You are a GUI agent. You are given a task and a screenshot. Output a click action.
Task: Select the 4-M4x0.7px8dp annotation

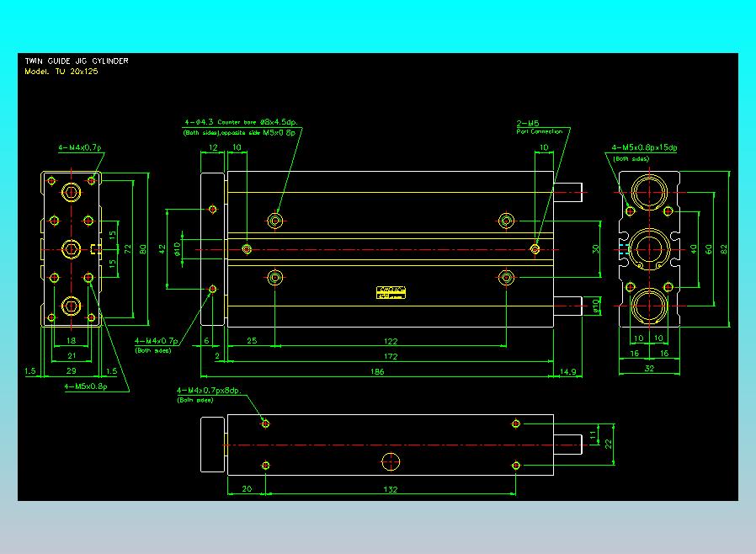[x=209, y=390]
